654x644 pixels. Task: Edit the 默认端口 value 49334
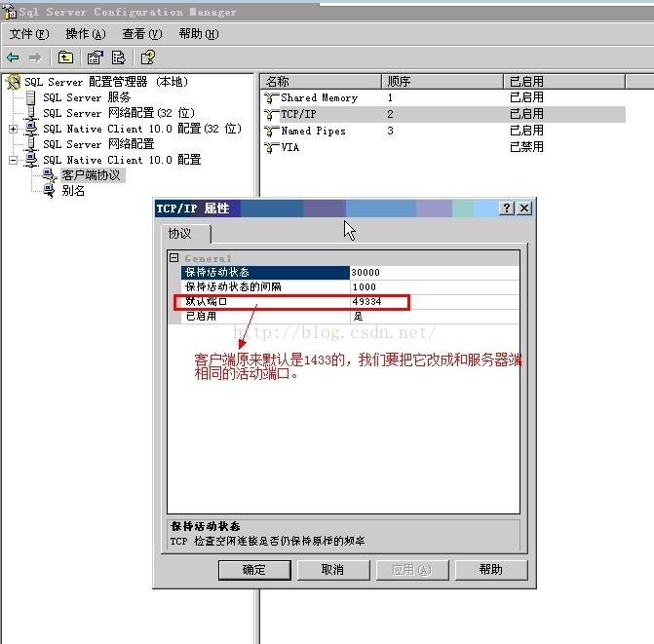pos(434,301)
